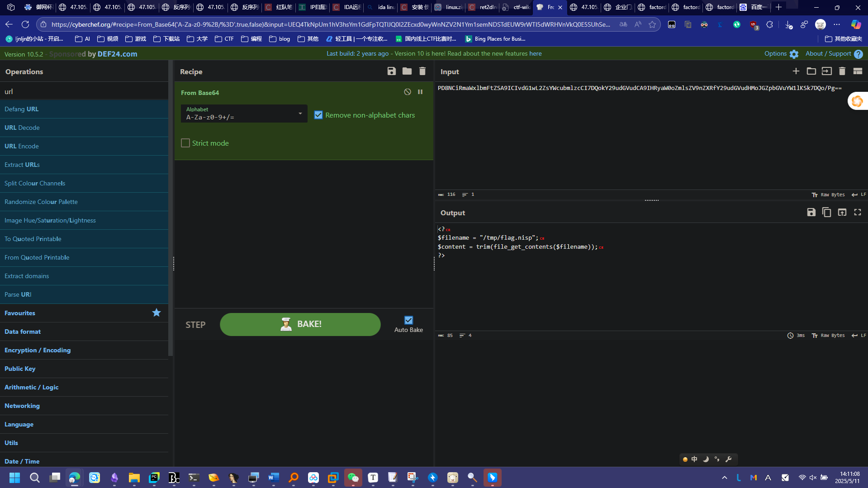
Task: Open Windows Start menu
Action: (x=14, y=478)
